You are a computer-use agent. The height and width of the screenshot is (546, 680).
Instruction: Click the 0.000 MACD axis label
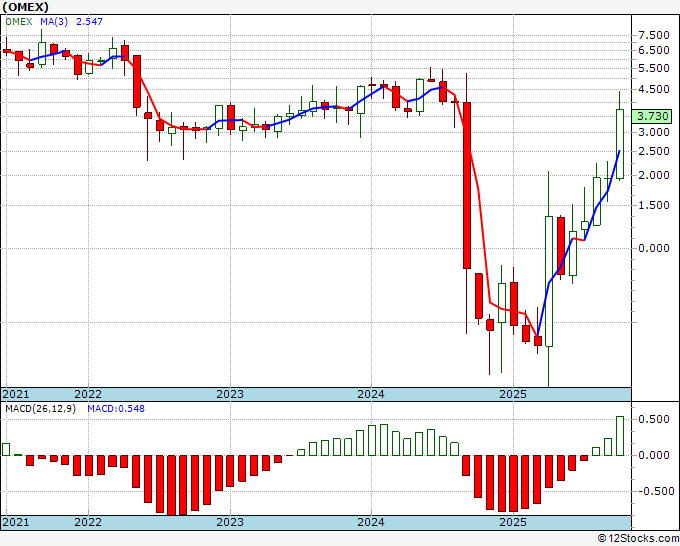[654, 455]
